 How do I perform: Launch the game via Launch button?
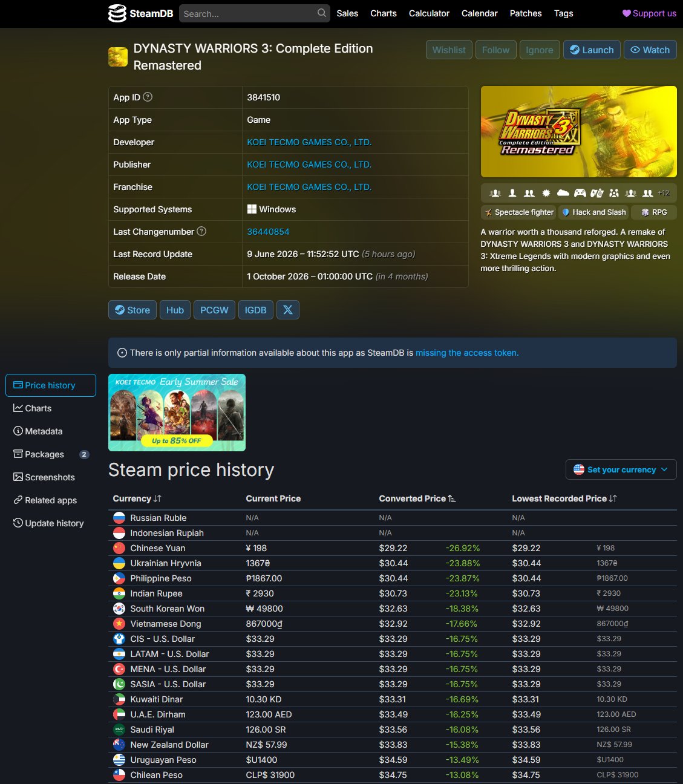coord(592,50)
